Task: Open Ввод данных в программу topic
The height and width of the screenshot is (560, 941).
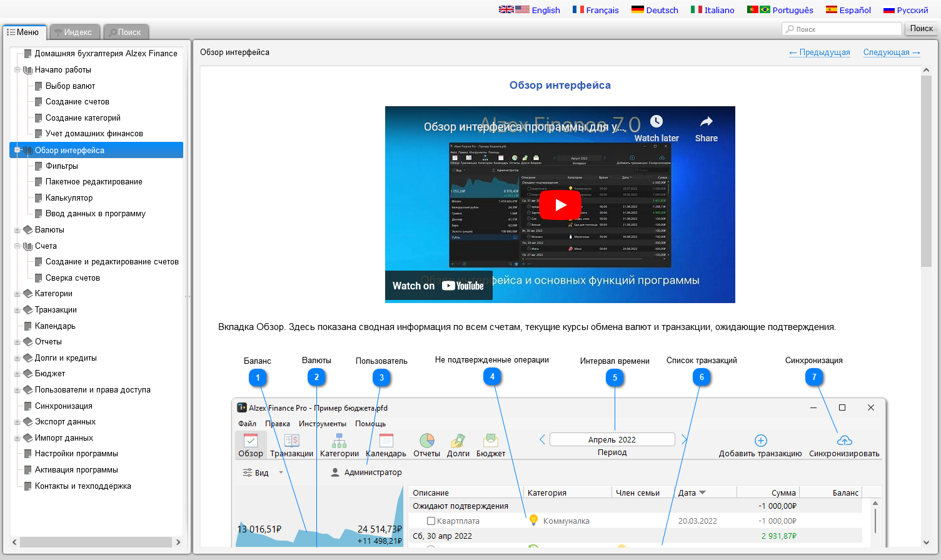Action: coord(96,213)
